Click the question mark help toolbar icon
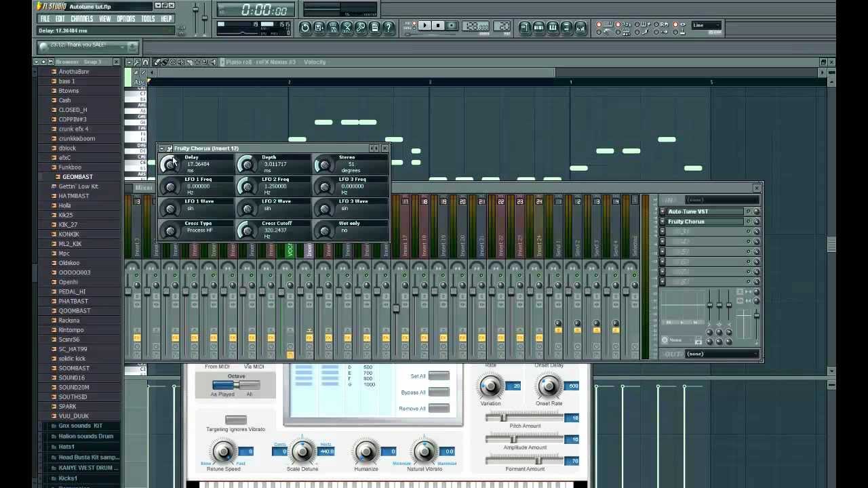Image resolution: width=868 pixels, height=488 pixels. pos(389,28)
